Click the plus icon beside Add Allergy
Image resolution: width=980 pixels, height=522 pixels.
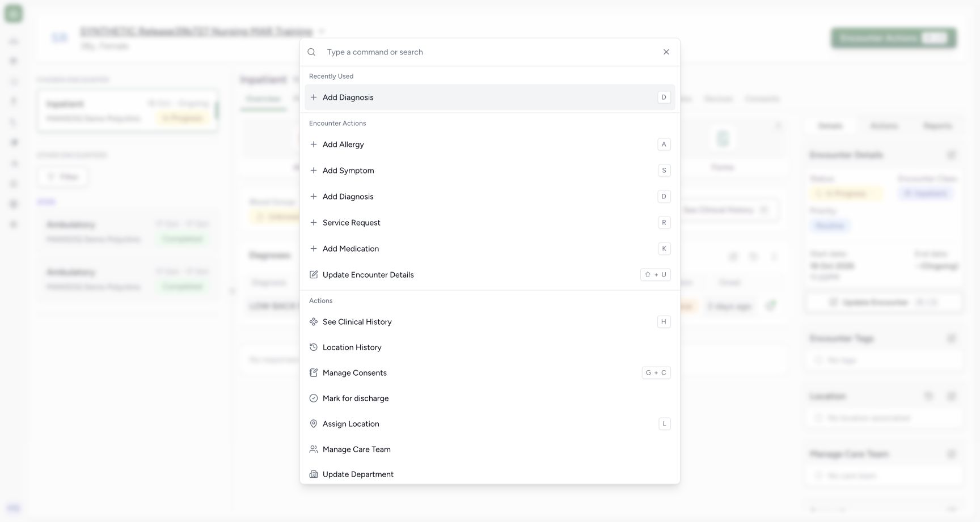(x=314, y=145)
